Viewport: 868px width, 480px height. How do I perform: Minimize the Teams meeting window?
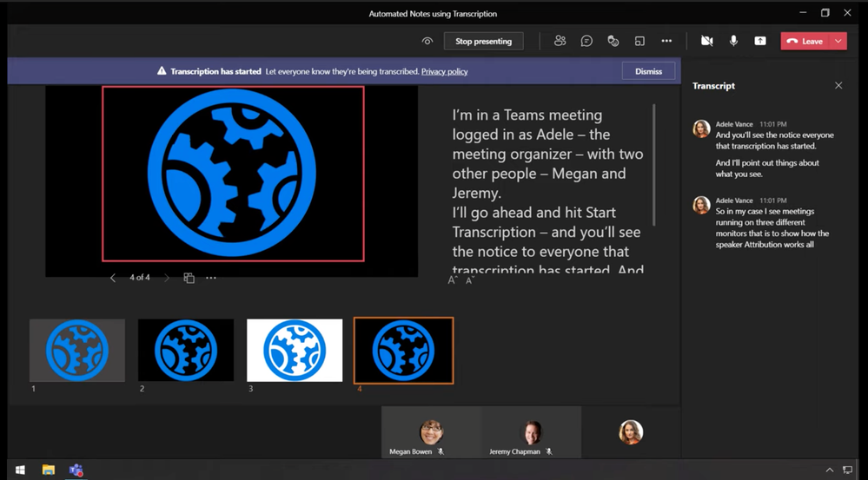coord(803,13)
